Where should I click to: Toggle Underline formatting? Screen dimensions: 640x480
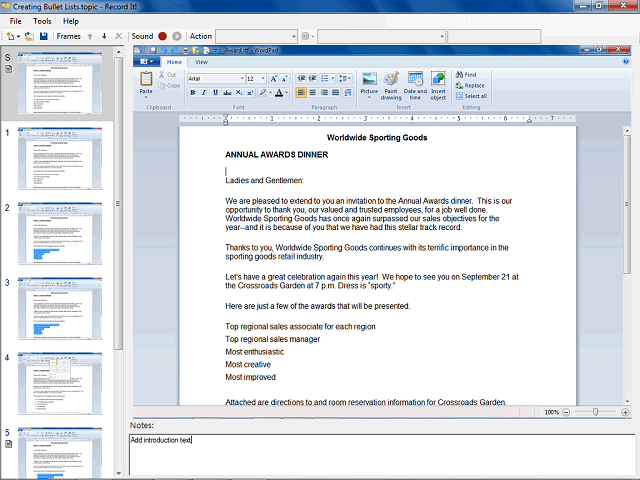[x=216, y=93]
